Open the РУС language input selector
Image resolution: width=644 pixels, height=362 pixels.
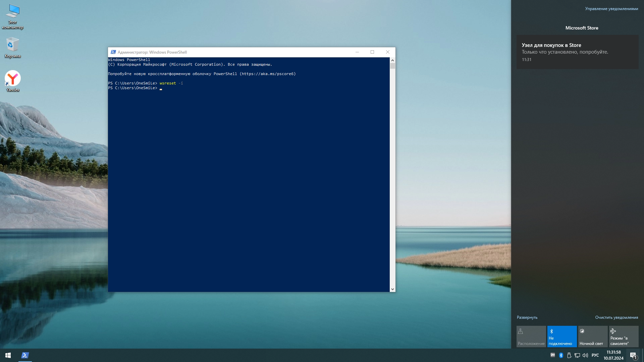pos(595,355)
